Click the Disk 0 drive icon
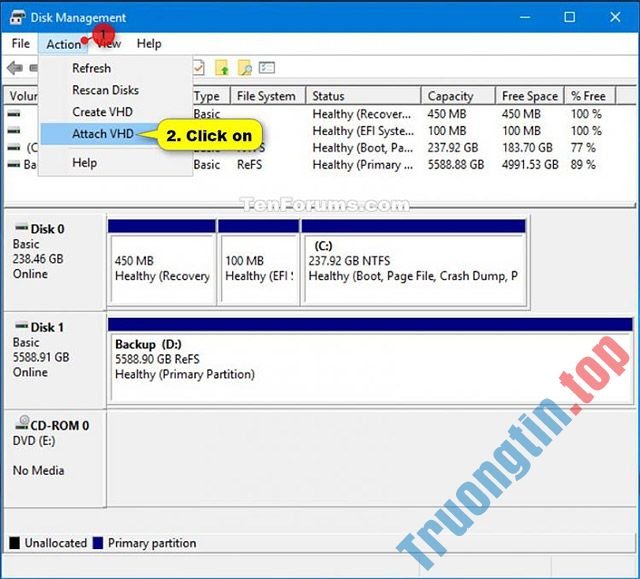Screen dimensions: 640x579 point(21,228)
